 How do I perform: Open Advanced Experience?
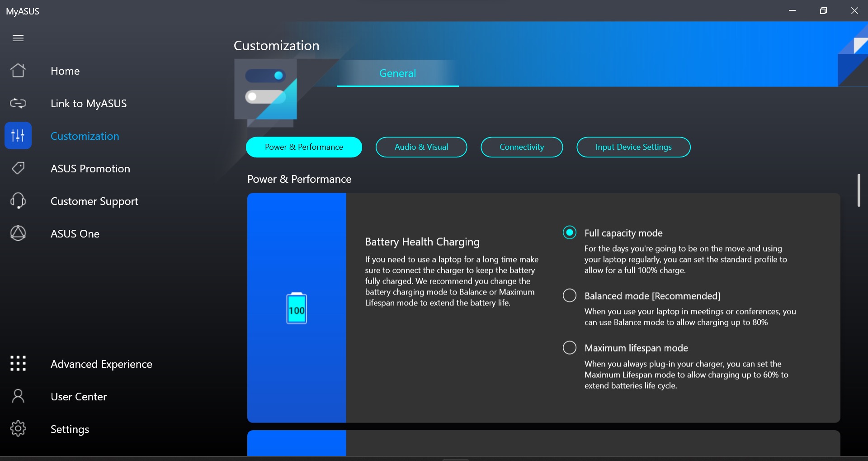[101, 364]
